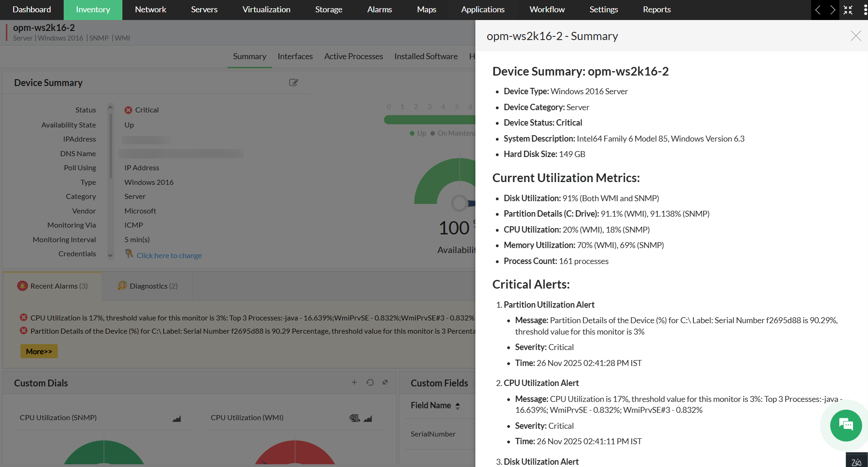
Task: Switch to the Active Processes tab
Action: click(353, 56)
